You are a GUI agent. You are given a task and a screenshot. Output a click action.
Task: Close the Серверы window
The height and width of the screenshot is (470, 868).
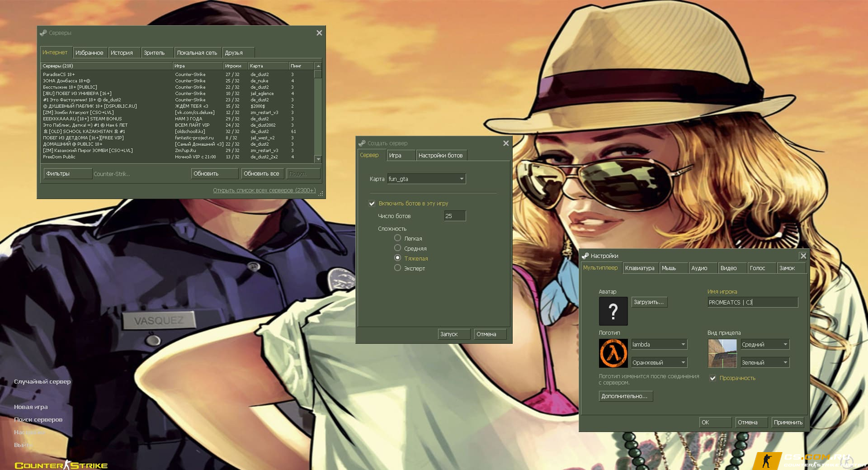(x=319, y=33)
